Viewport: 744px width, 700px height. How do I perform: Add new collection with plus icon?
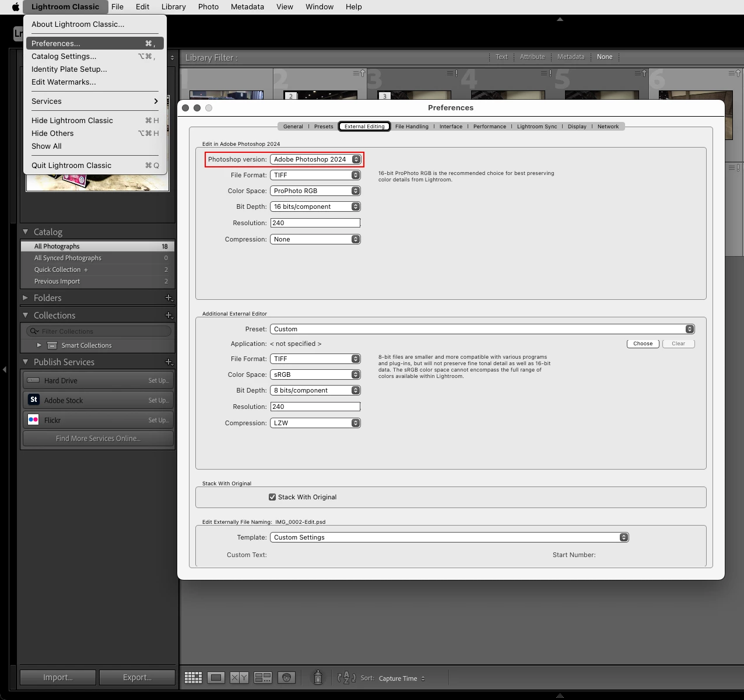click(x=169, y=315)
